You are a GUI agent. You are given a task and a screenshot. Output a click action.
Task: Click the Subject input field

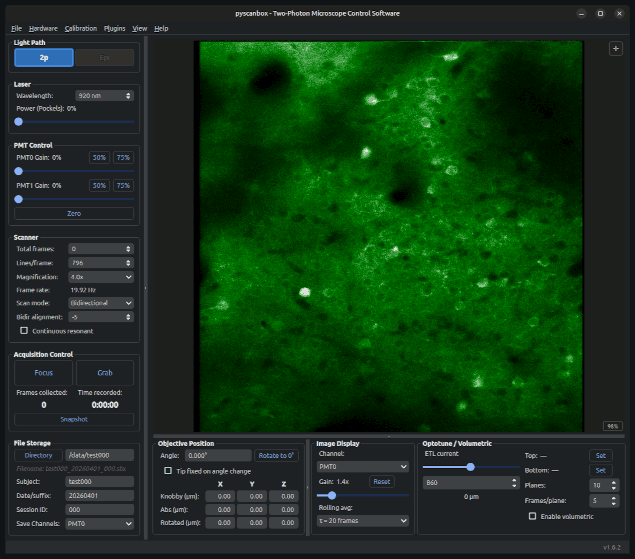pos(99,480)
